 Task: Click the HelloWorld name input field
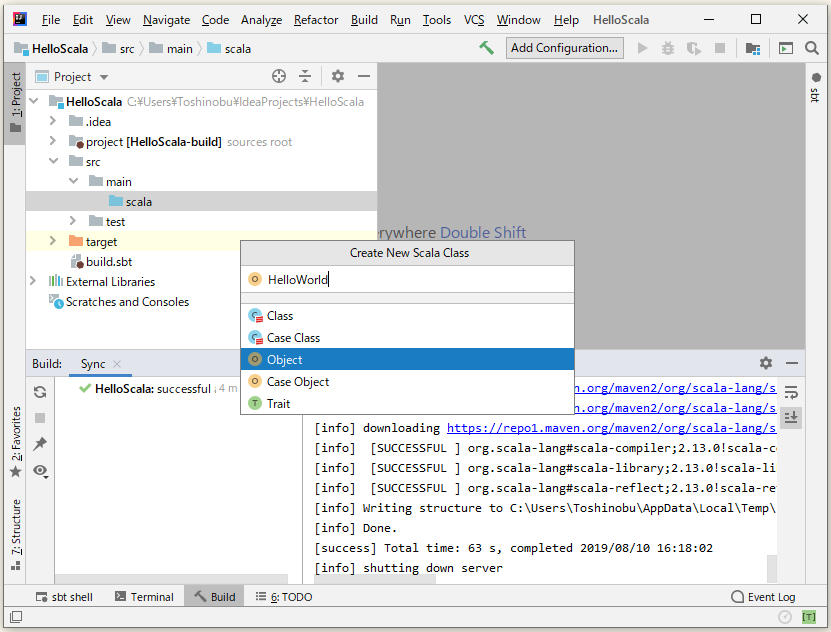(407, 279)
